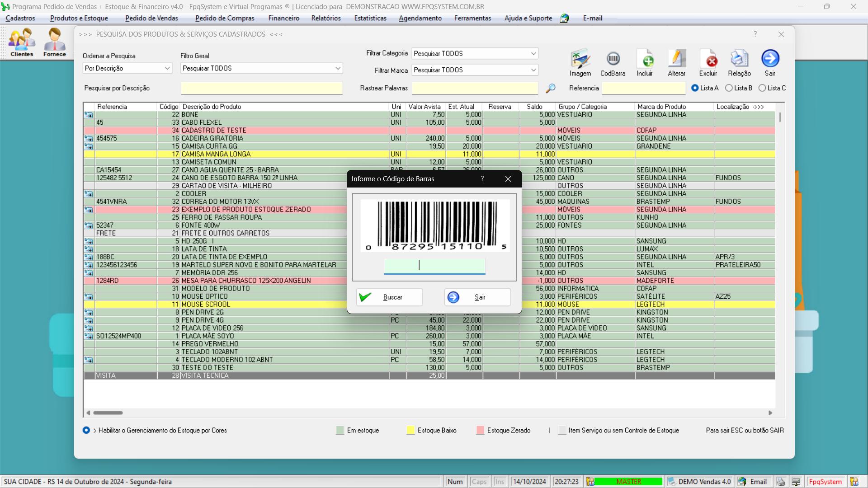Click the image icon on MOUSE OPTICO row
Image resolution: width=868 pixels, height=488 pixels.
[x=89, y=297]
